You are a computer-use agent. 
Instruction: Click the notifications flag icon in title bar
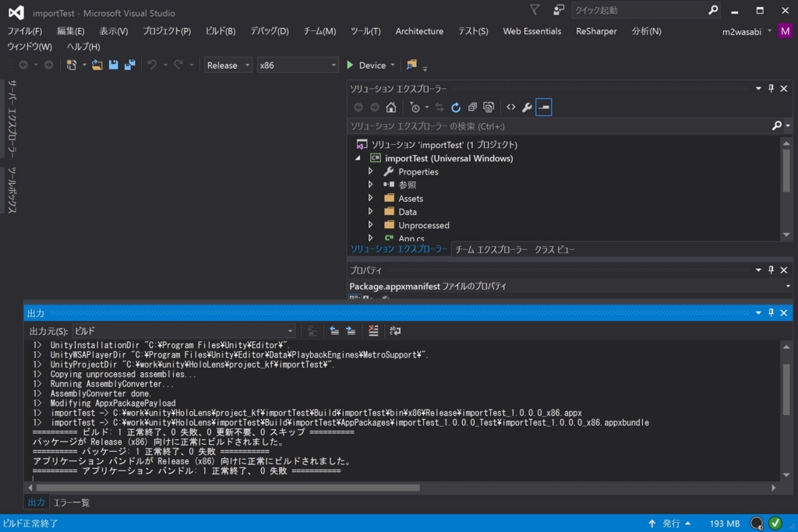[x=535, y=9]
